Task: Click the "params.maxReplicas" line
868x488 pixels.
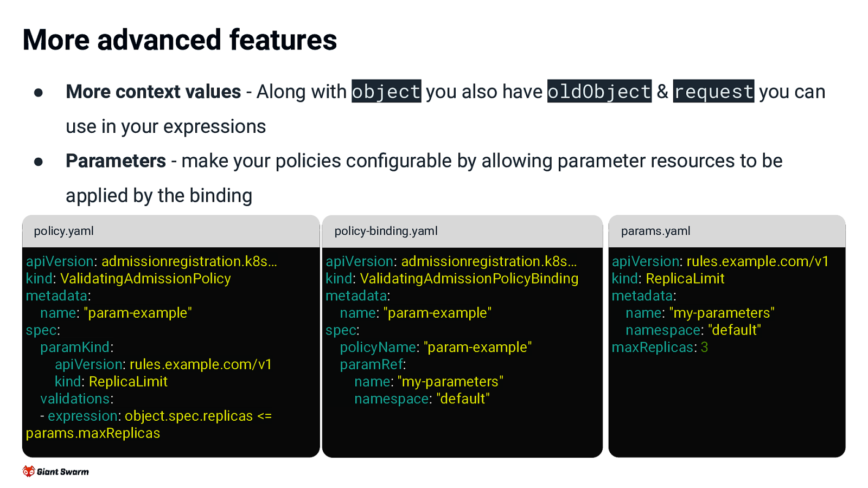Action: coord(93,433)
